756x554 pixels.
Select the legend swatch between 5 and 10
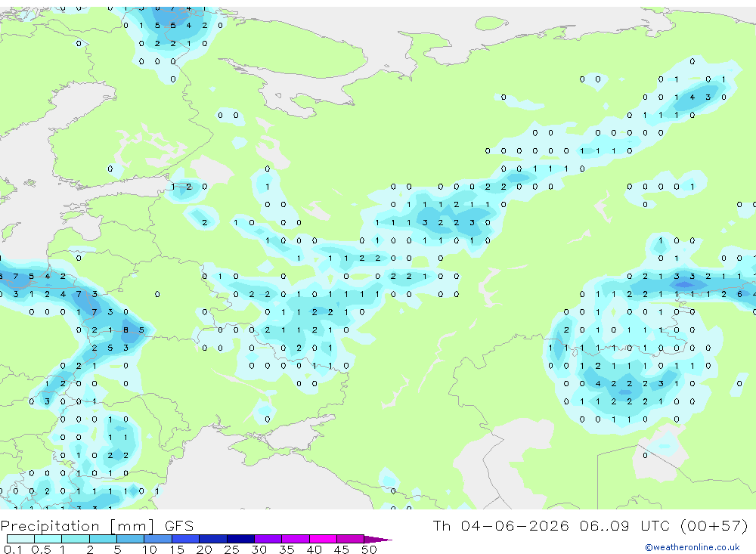131,539
